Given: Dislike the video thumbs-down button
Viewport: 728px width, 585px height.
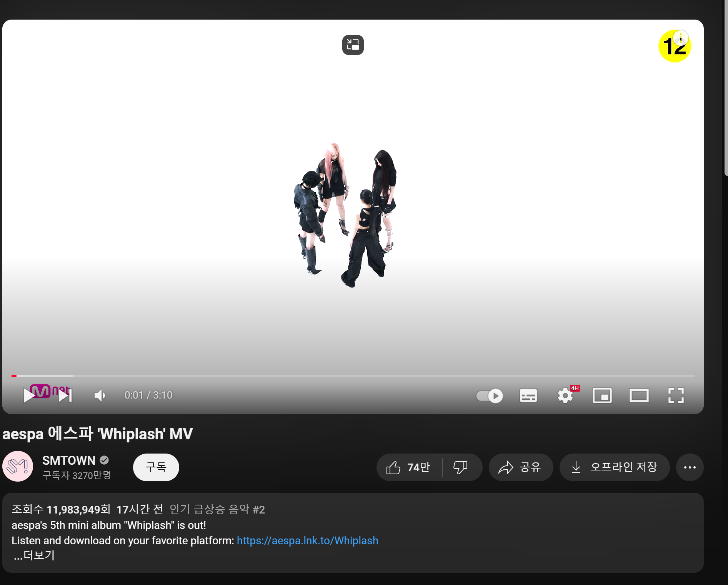Looking at the screenshot, I should tap(461, 467).
